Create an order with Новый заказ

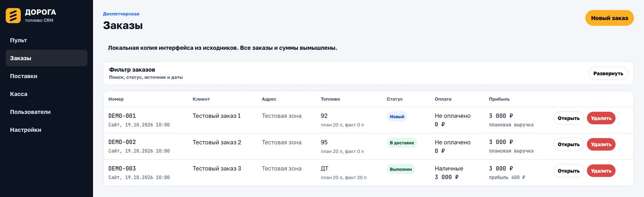pos(609,18)
